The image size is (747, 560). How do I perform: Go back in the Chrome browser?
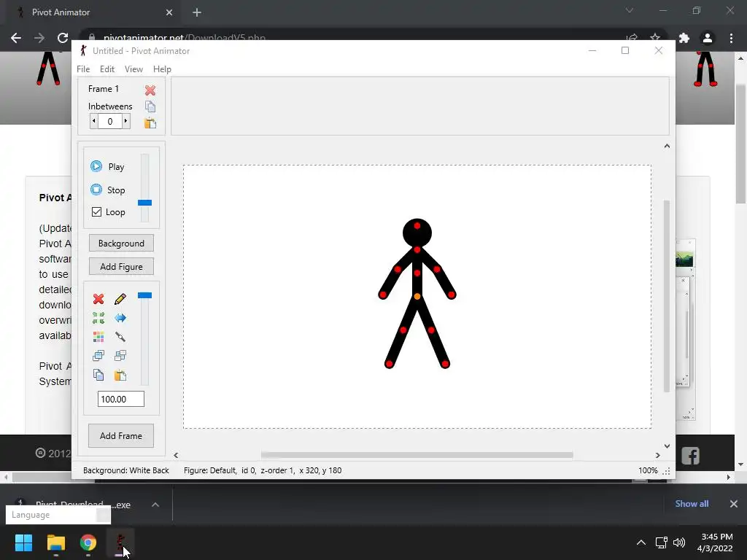click(x=16, y=38)
